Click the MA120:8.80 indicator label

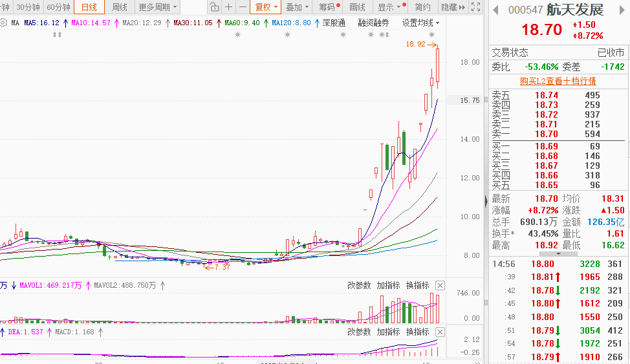(291, 23)
